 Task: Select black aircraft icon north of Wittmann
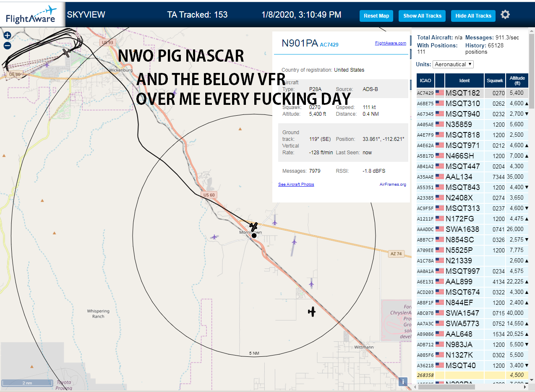tap(312, 312)
